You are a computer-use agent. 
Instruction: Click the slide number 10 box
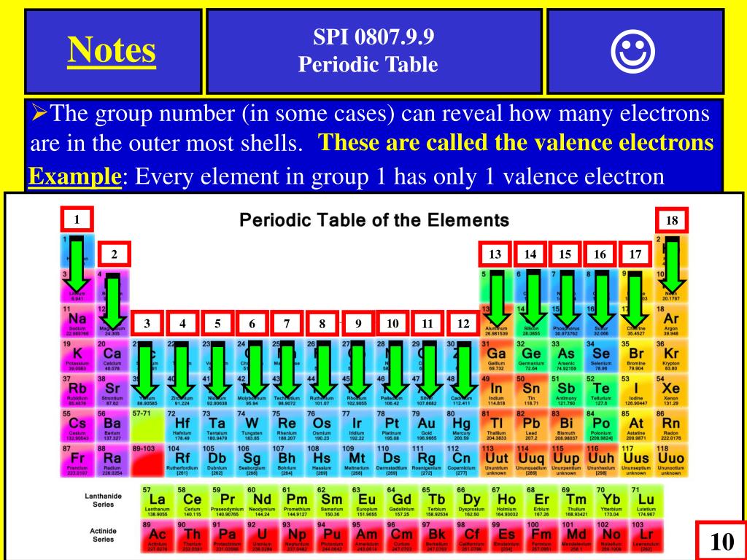[721, 541]
